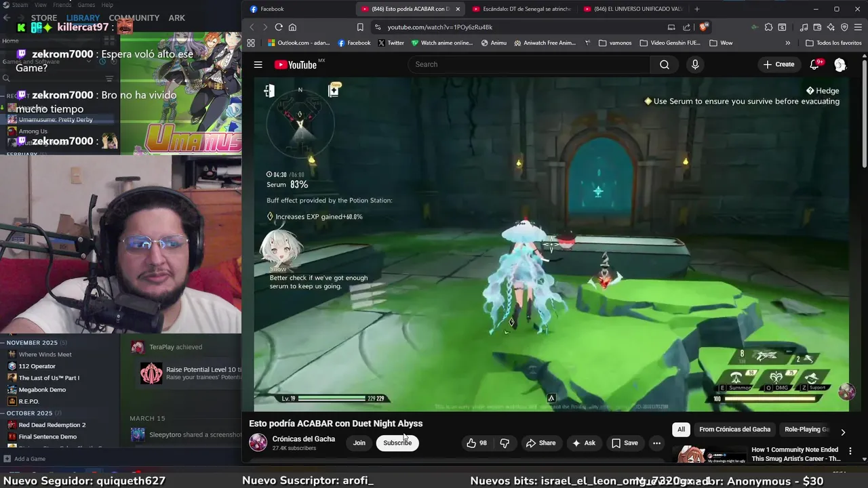Open YouTube account avatar menu
Viewport: 868px width, 488px height.
point(840,64)
